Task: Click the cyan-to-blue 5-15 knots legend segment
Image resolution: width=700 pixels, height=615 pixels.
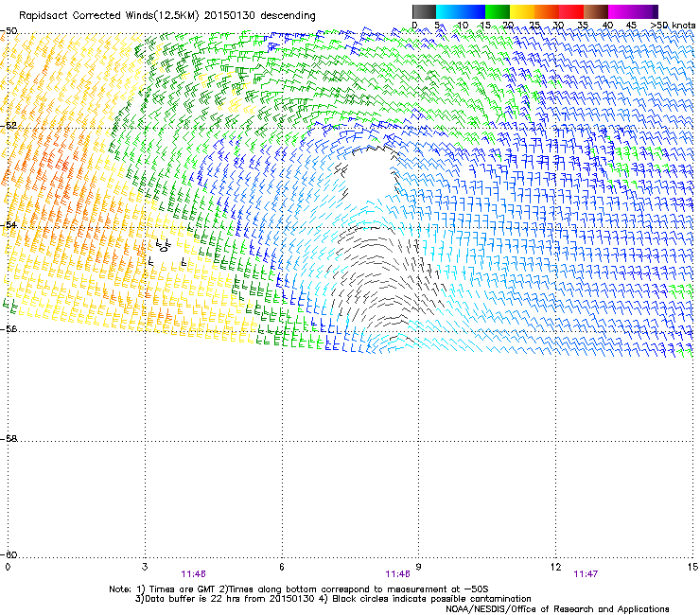Action: pos(461,11)
